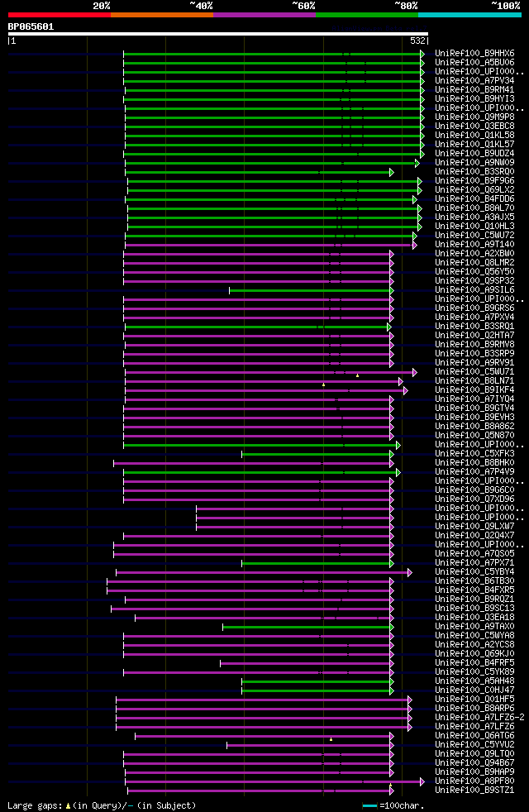Select the UniRef100_A7P4V9 label
Viewport: 529px width, 812px height.
474,472
